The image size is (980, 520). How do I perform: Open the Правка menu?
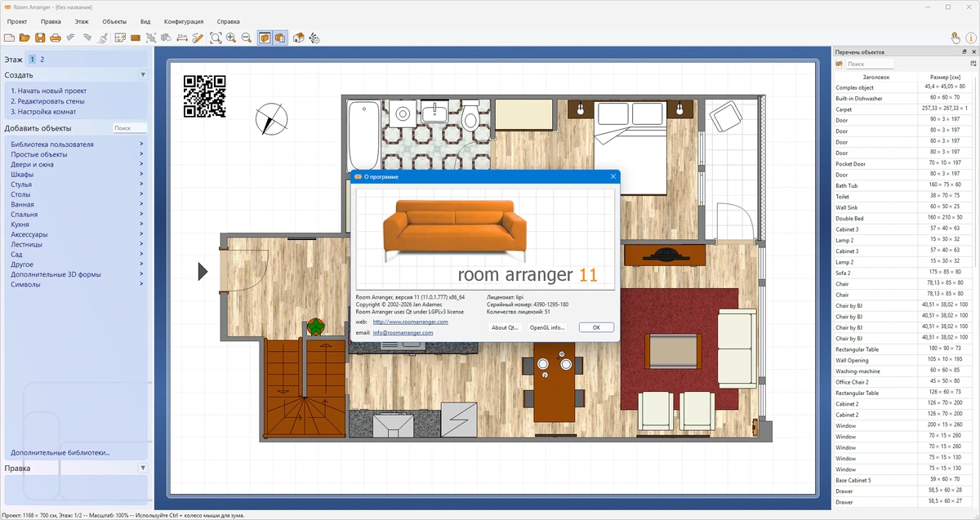pyautogui.click(x=51, y=21)
